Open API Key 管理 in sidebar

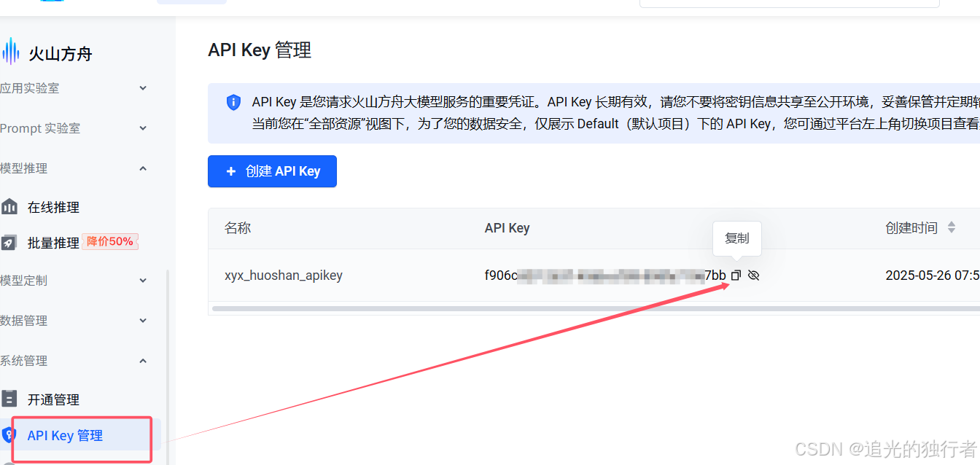(65, 436)
